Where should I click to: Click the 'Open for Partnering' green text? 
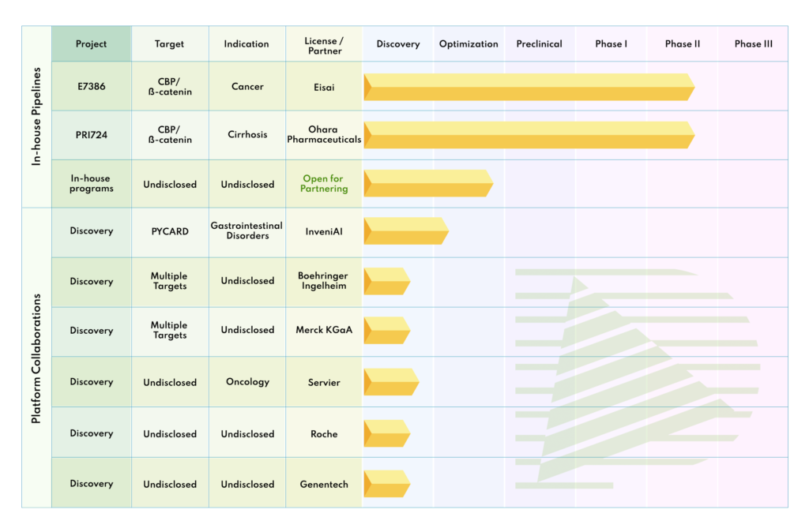click(324, 184)
